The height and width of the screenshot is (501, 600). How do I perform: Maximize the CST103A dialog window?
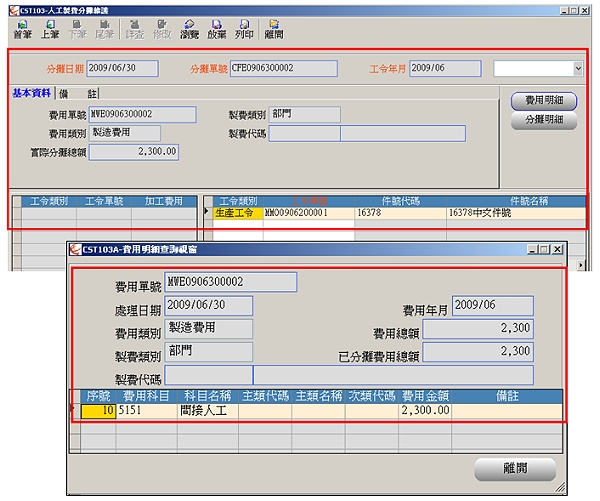pyautogui.click(x=544, y=250)
